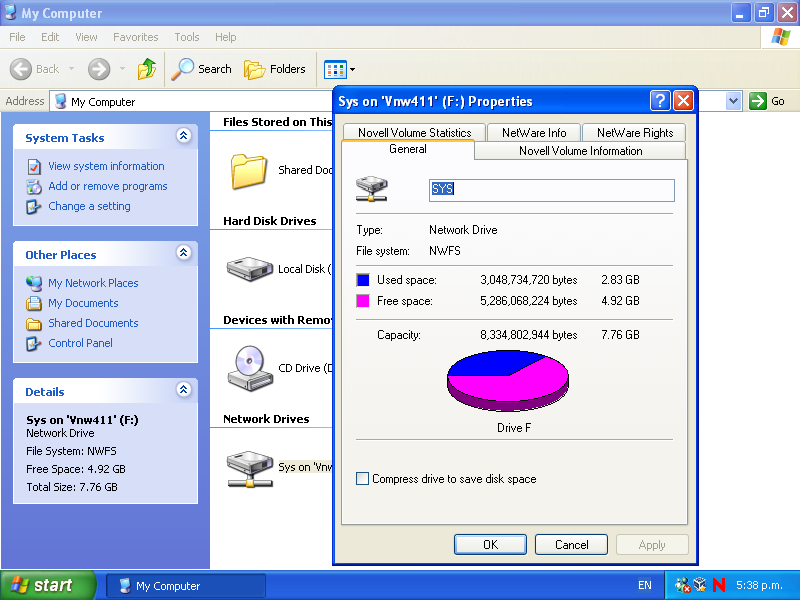Click Cancel in Properties dialog

[571, 544]
